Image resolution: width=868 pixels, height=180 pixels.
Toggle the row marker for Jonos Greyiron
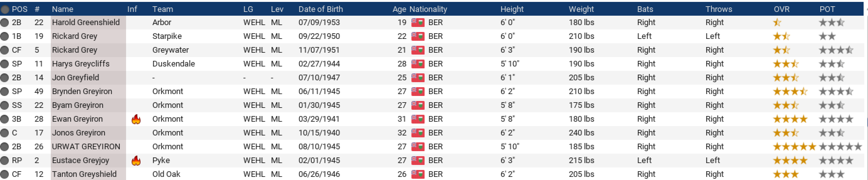(4, 133)
